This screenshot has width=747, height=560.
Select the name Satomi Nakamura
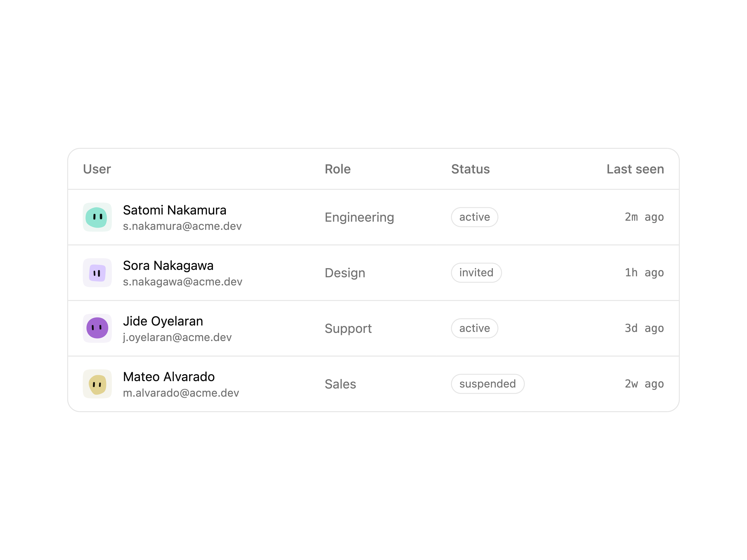175,210
